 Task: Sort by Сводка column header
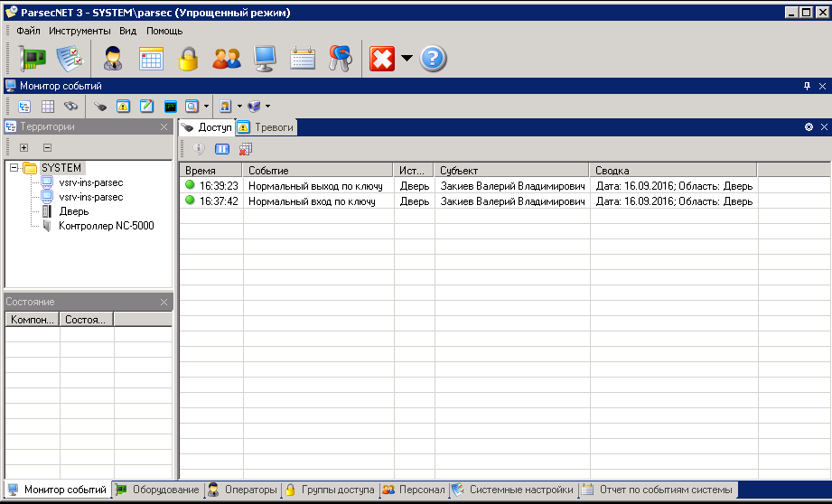pyautogui.click(x=673, y=171)
